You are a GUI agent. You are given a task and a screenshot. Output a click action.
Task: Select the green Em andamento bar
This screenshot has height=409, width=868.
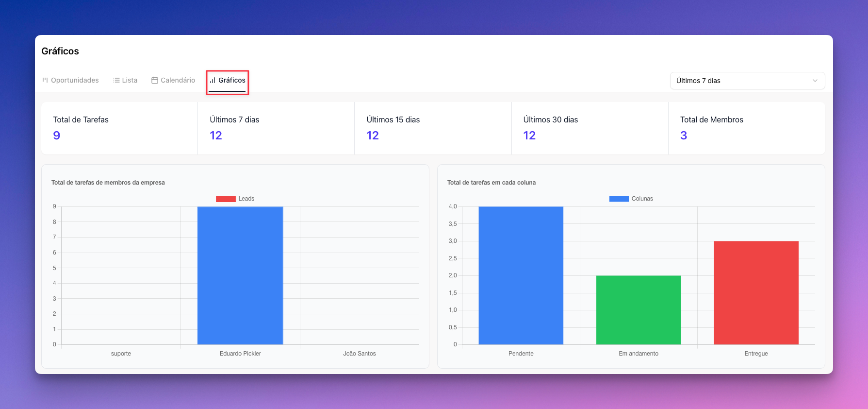point(639,310)
